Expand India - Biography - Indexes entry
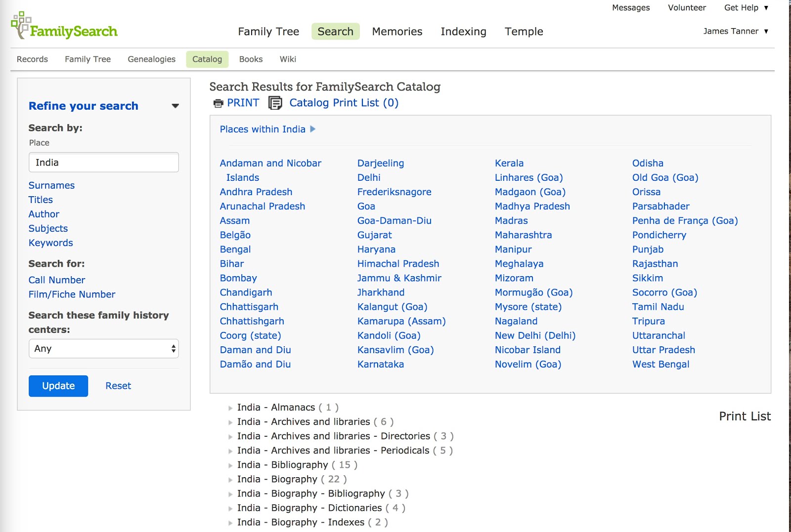Viewport: 791px width, 532px height. point(230,523)
